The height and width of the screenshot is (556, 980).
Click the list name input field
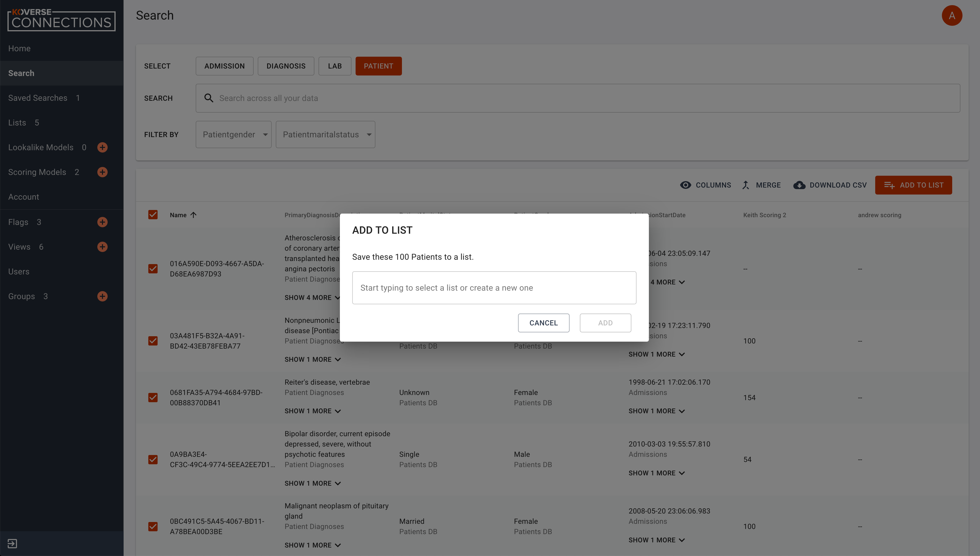point(494,288)
